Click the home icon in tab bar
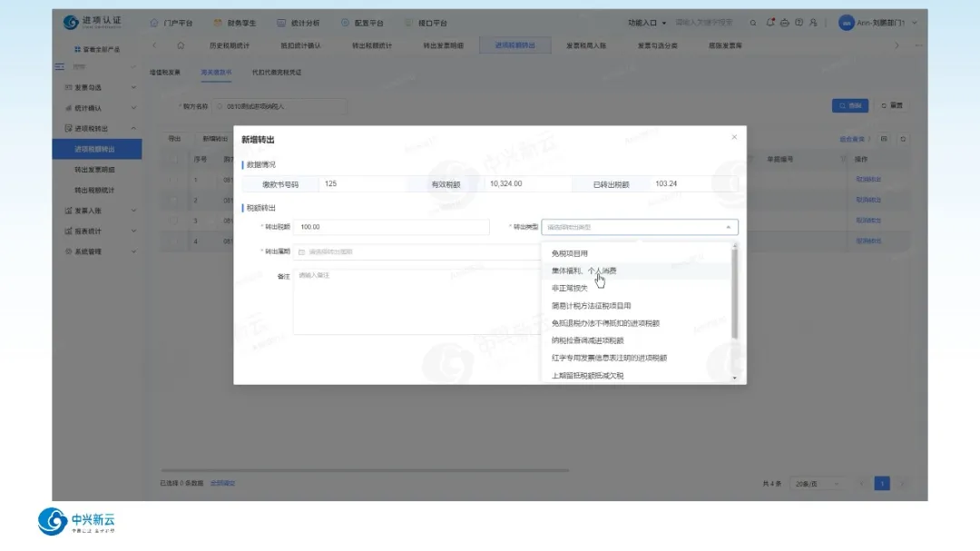This screenshot has width=980, height=551. tap(181, 45)
